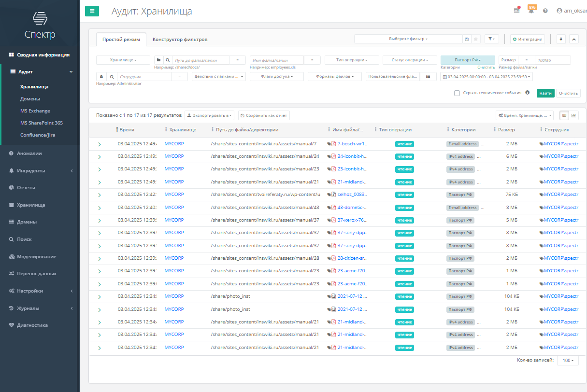Open 'Аномалии' in the sidebar

(x=29, y=154)
